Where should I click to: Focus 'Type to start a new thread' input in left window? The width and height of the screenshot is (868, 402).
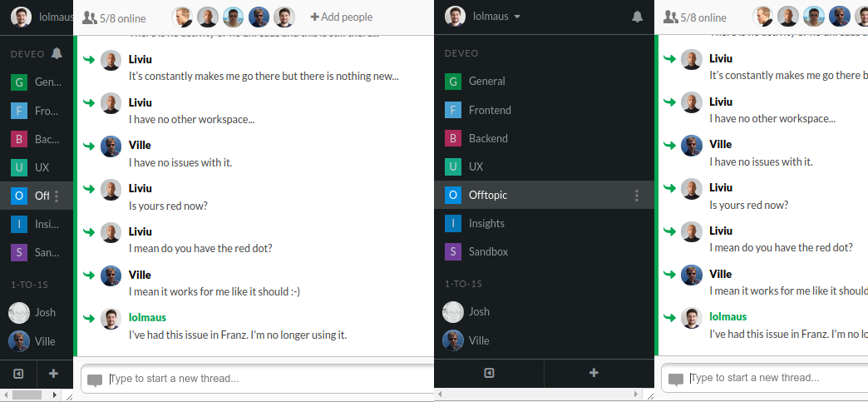tap(258, 380)
